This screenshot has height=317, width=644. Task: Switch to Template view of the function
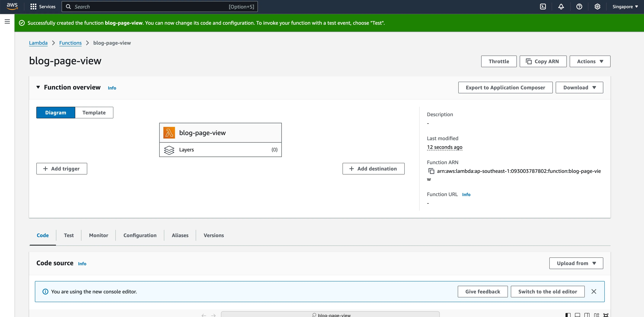[94, 112]
